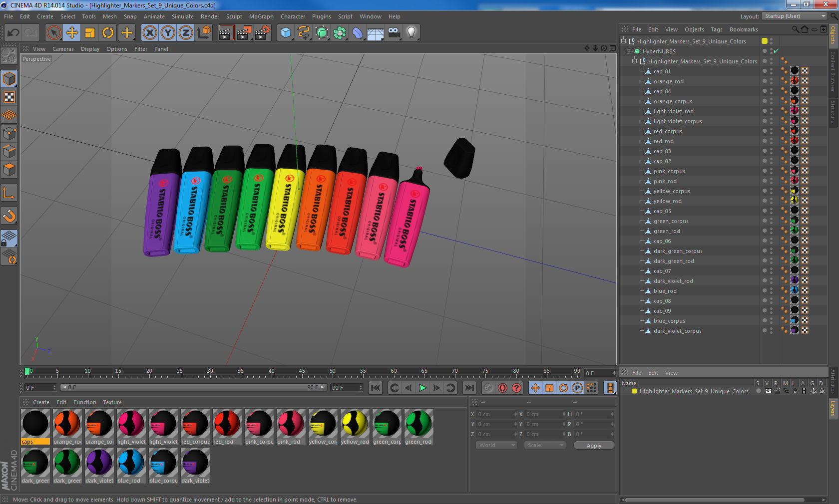Viewport: 839px width, 504px height.
Task: Go to start of animation
Action: coord(376,388)
